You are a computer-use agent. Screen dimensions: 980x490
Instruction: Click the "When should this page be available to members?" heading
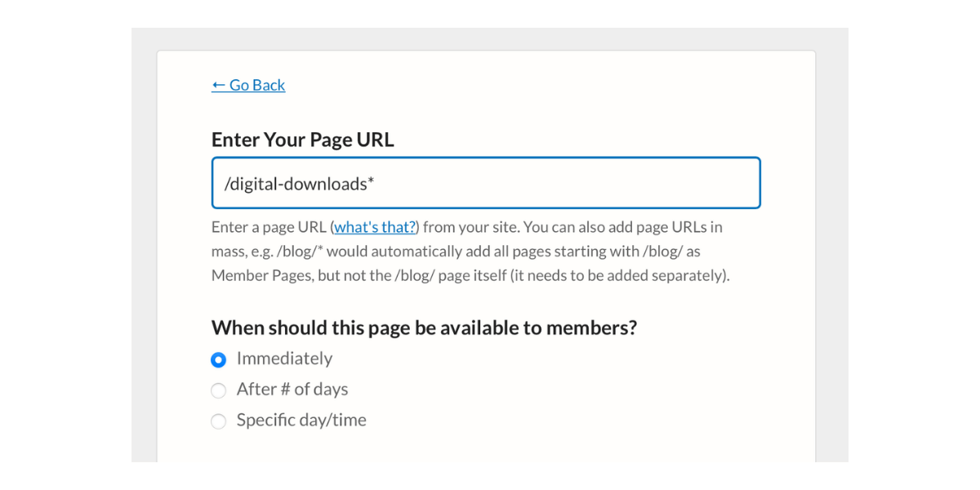tap(424, 327)
